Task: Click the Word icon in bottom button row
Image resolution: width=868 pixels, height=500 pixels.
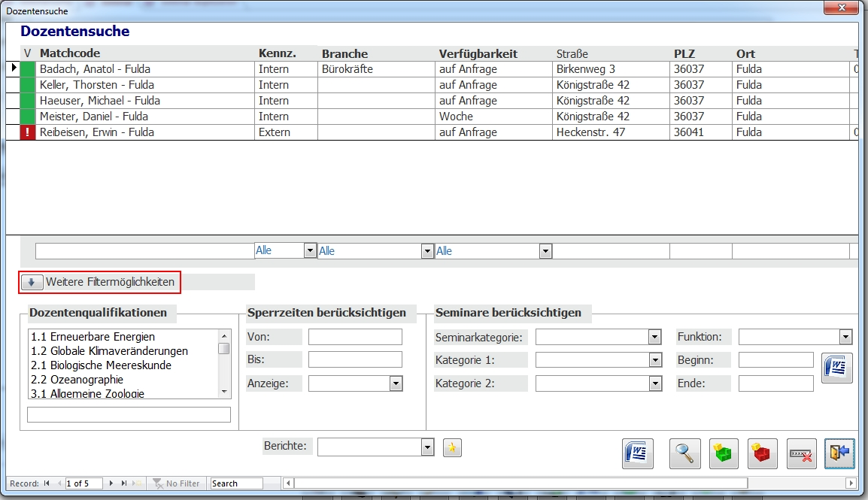Action: click(638, 454)
